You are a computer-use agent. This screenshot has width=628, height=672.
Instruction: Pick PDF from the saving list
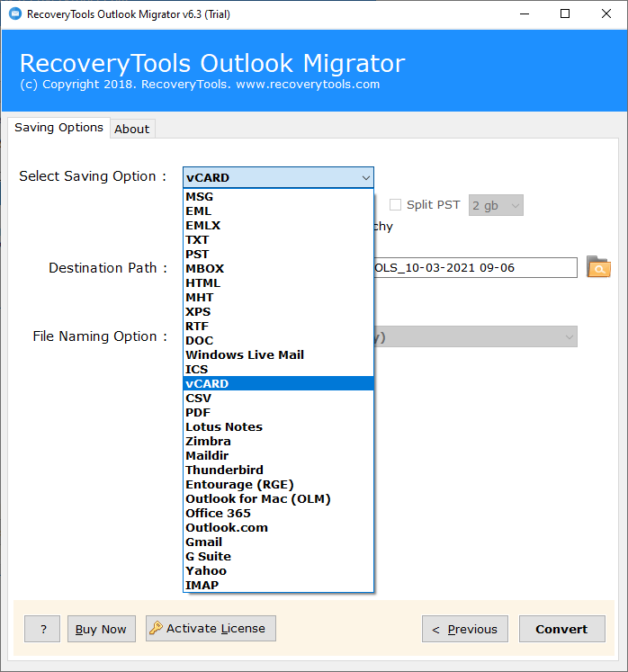point(278,413)
